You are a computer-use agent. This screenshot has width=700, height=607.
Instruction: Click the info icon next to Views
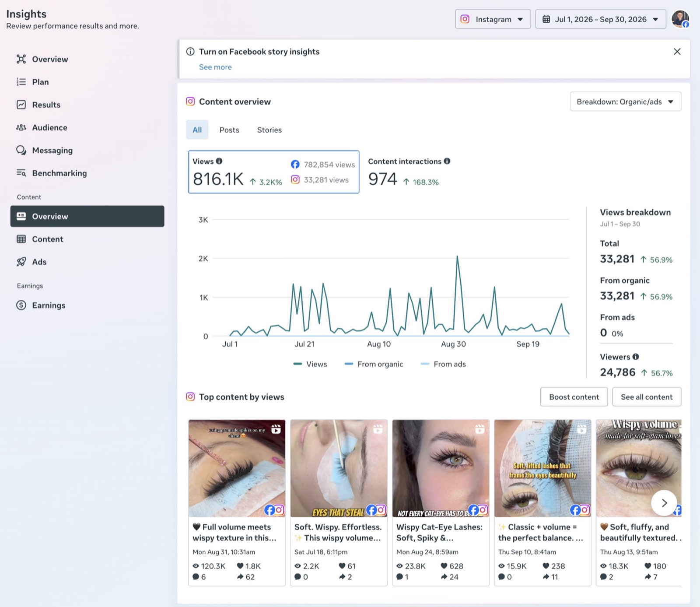[219, 161]
